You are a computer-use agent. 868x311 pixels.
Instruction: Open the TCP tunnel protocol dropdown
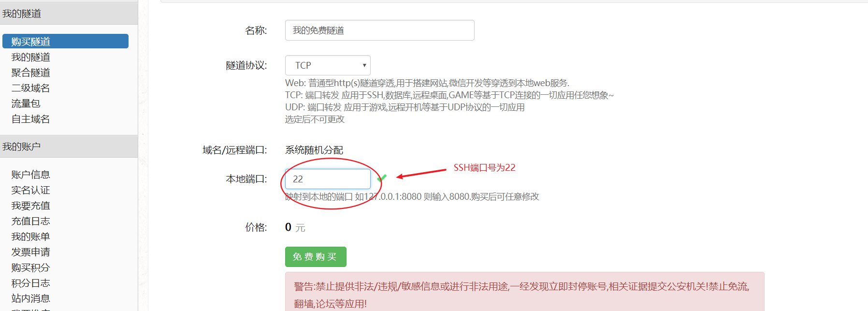point(328,65)
